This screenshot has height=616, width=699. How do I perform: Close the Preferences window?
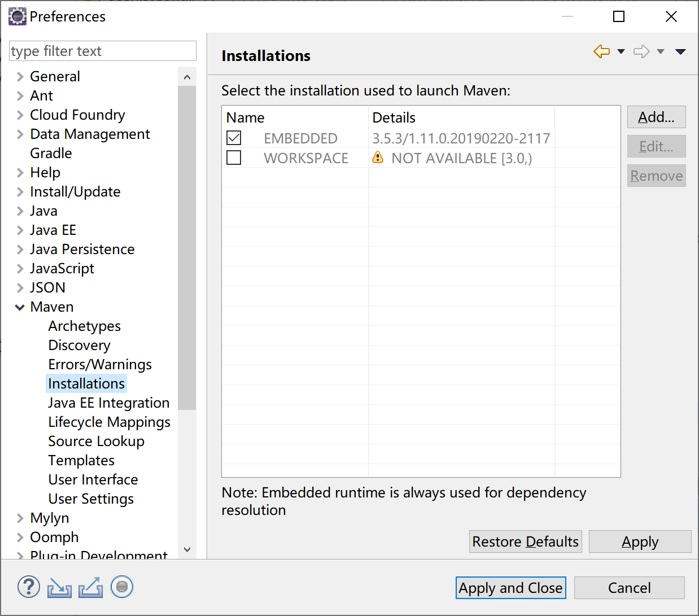coord(671,16)
